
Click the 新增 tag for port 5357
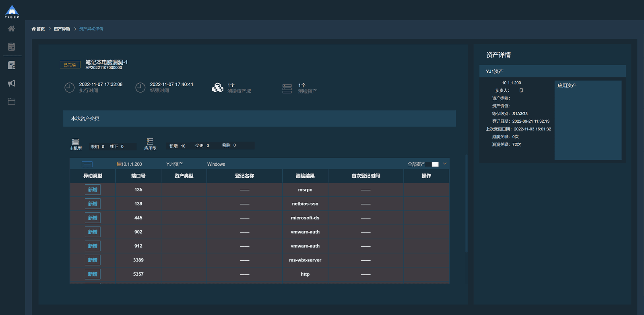coord(93,274)
